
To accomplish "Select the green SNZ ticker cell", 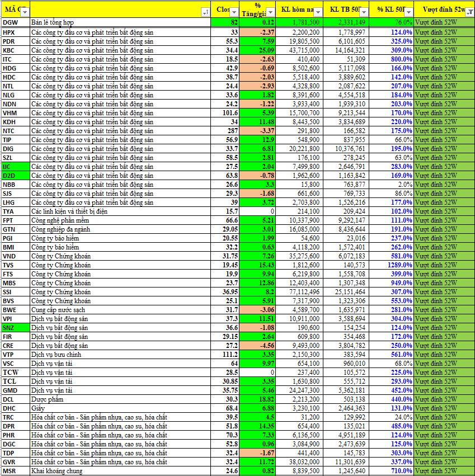I will pos(15,328).
